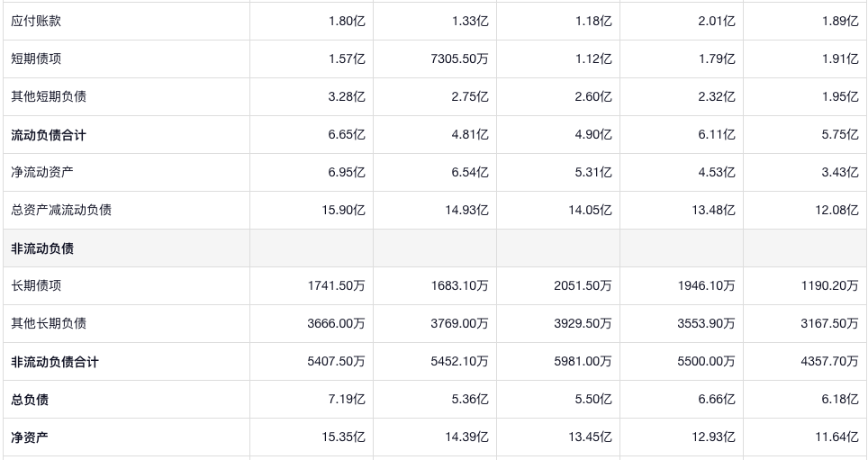Select the 总资产减流动负债 row label
Viewport: 868px width, 460px height.
pos(61,210)
